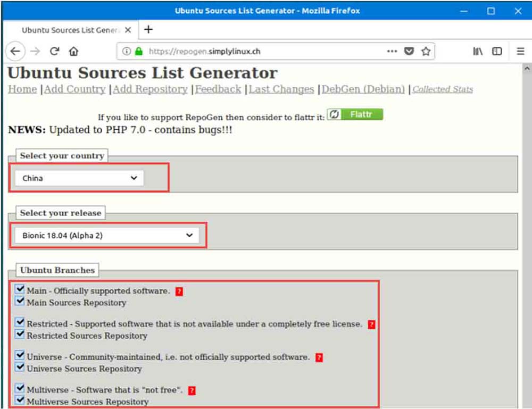Viewport: 532px width, 409px height.
Task: Toggle the sidebar view icon
Action: [497, 51]
